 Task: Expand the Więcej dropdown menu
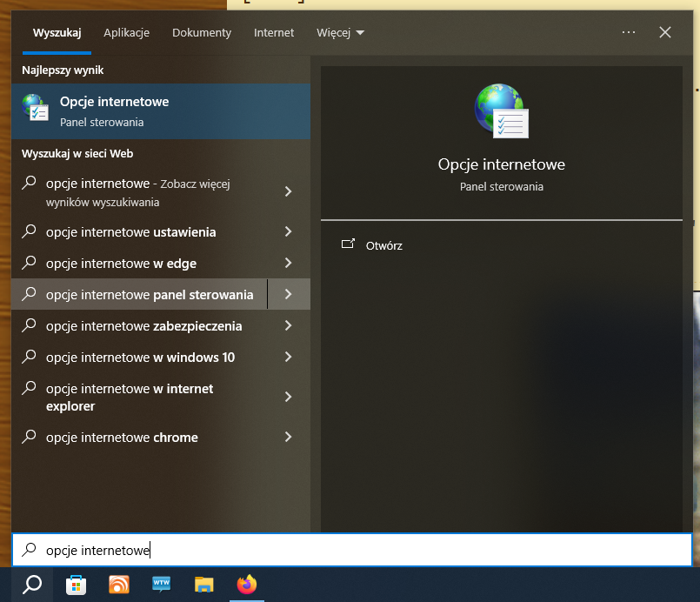[340, 32]
